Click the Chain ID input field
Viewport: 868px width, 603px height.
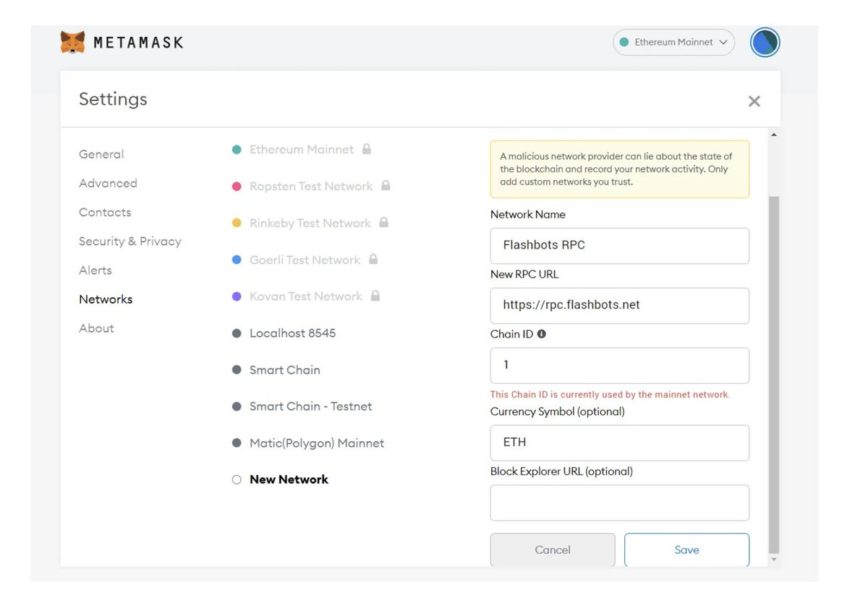(620, 366)
